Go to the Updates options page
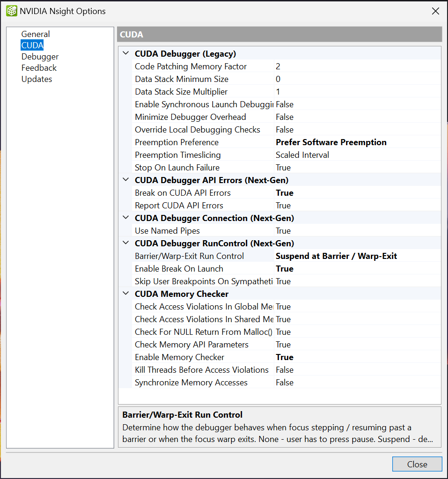Screen dimensions: 448x479 37,79
